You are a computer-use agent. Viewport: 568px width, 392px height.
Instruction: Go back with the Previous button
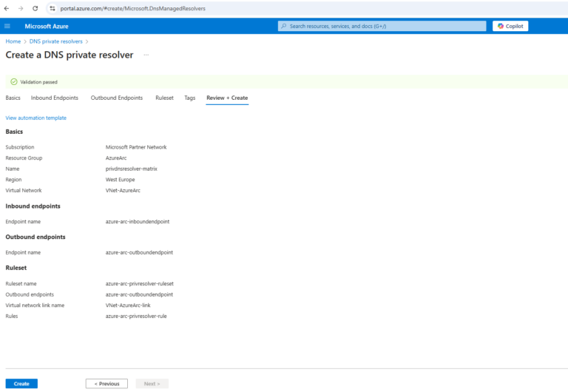click(106, 384)
